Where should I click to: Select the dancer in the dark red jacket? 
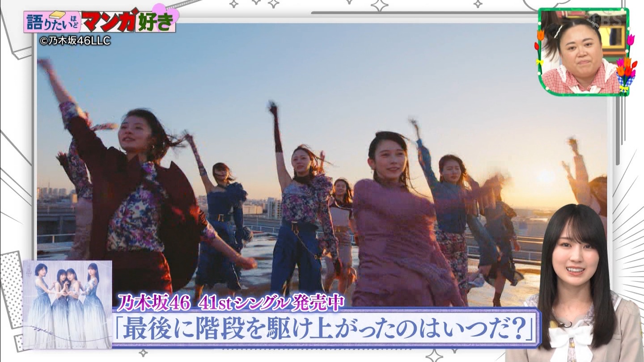(134, 201)
